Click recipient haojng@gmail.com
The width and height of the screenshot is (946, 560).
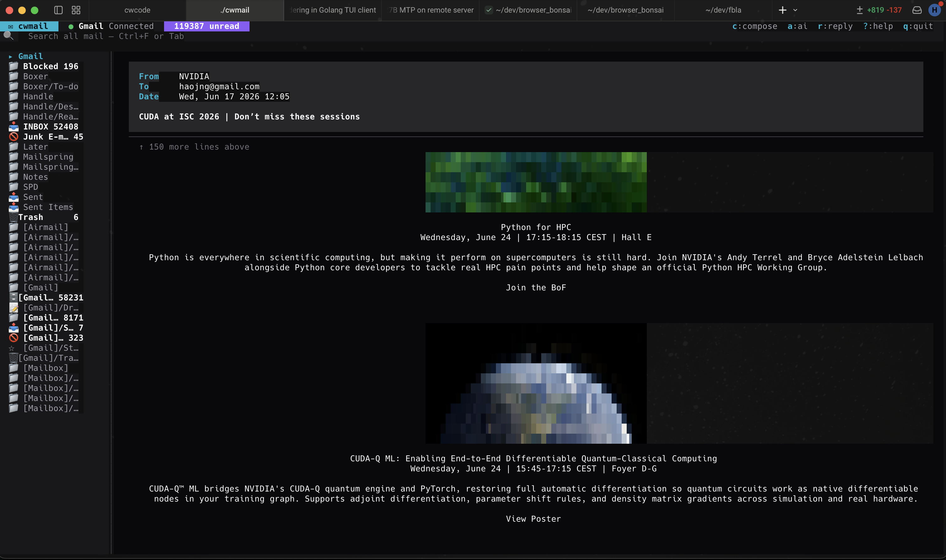click(x=219, y=86)
